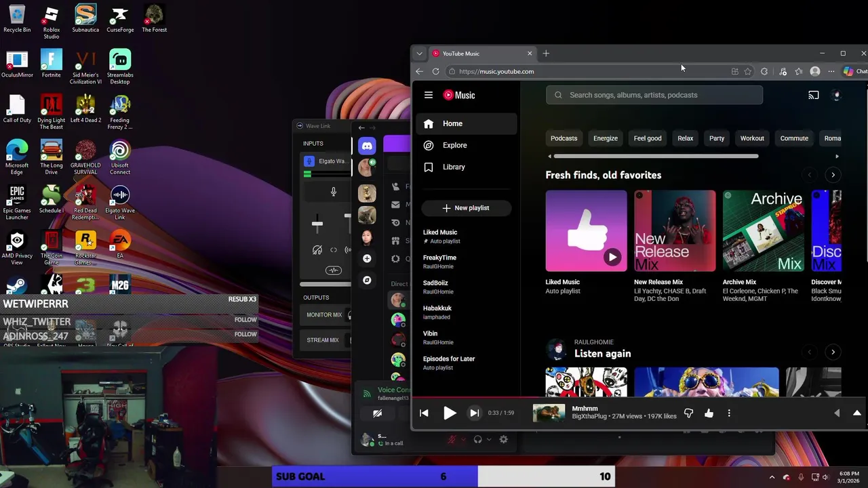Click the YouTube Music logo
The width and height of the screenshot is (868, 488).
click(459, 95)
